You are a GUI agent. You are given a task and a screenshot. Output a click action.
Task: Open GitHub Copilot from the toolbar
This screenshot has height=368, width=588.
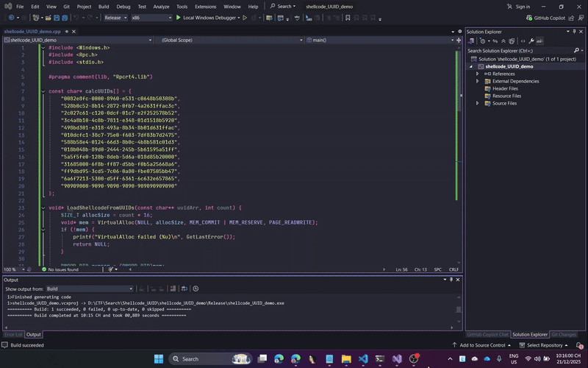548,17
